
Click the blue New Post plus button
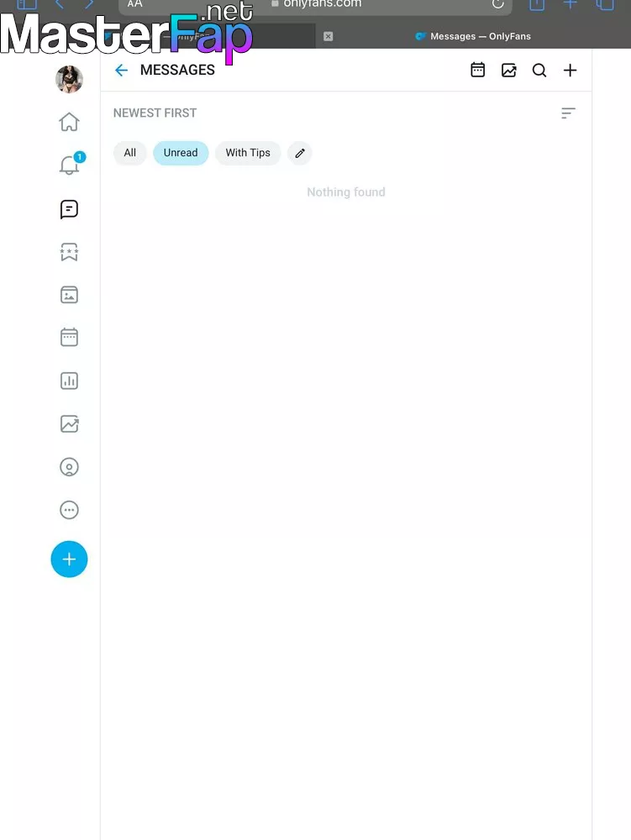[69, 559]
